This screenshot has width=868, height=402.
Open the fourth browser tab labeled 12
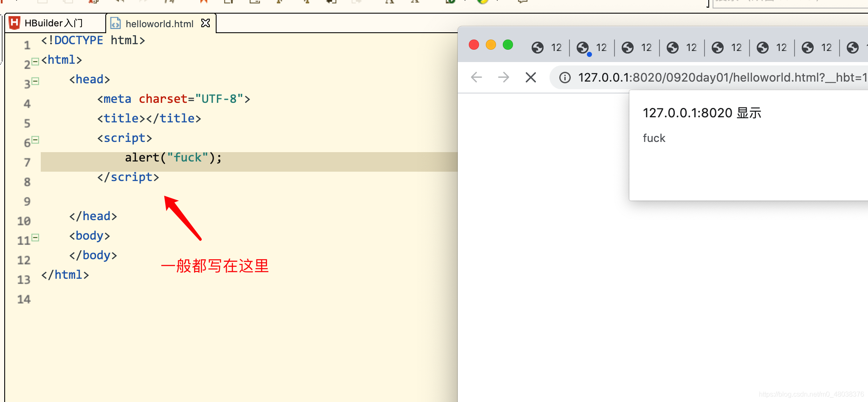(682, 48)
